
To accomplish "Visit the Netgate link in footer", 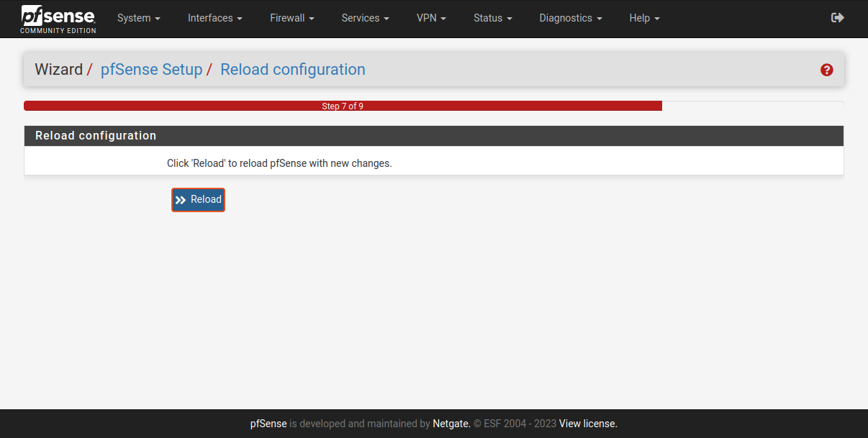I will [x=451, y=424].
